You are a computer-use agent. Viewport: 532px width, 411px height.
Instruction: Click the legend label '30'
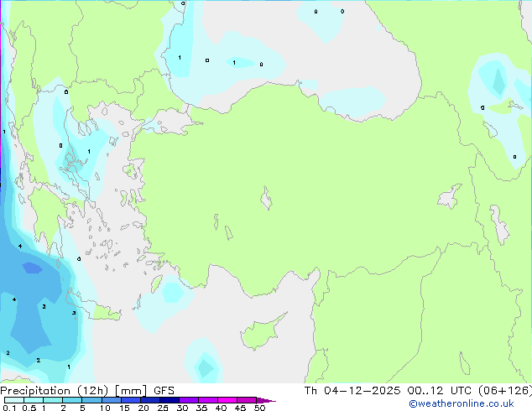183,408
